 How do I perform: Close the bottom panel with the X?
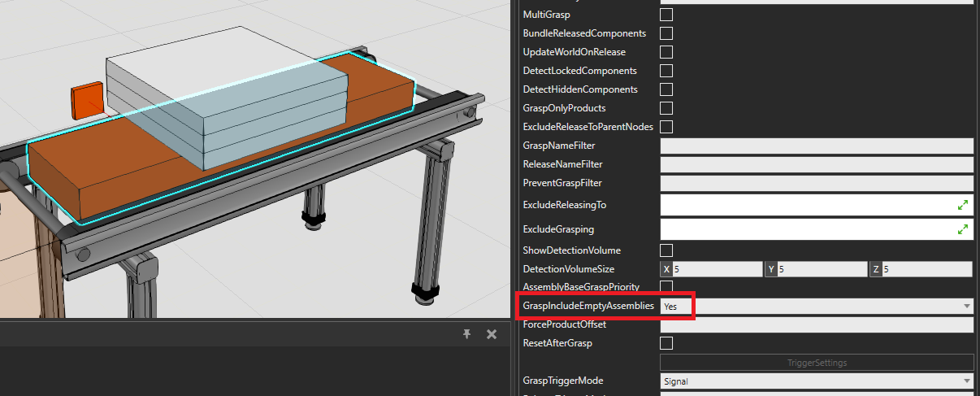point(491,334)
